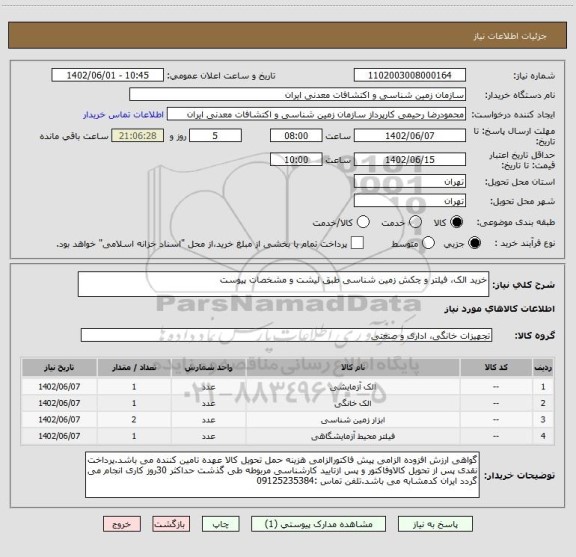Image resolution: width=576 pixels, height=557 pixels.
Task: Click the بازگشت button
Action: [x=172, y=524]
